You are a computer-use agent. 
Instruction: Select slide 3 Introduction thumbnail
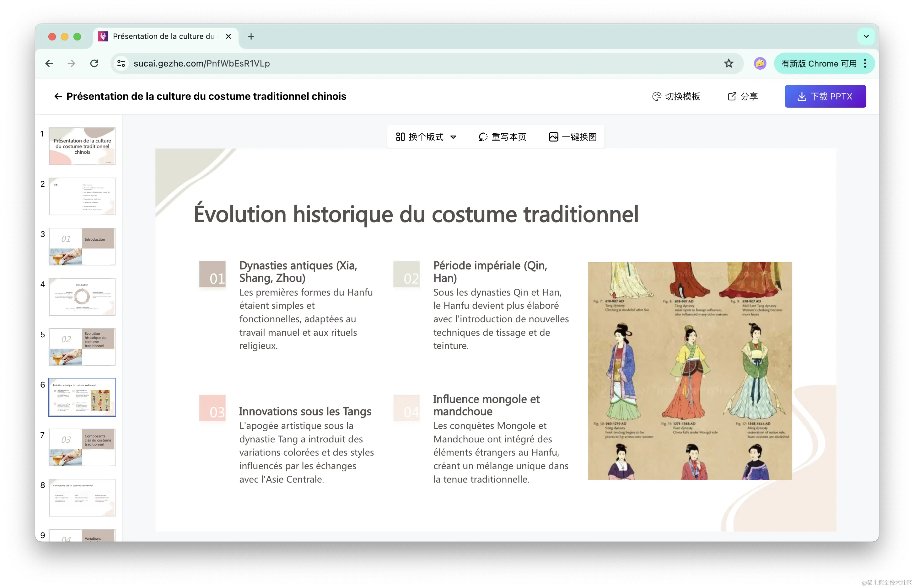82,246
